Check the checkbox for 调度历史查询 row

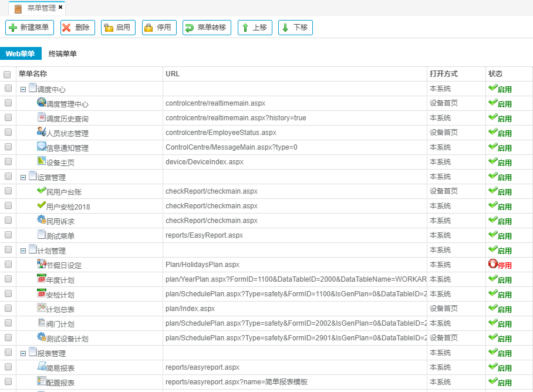[8, 118]
